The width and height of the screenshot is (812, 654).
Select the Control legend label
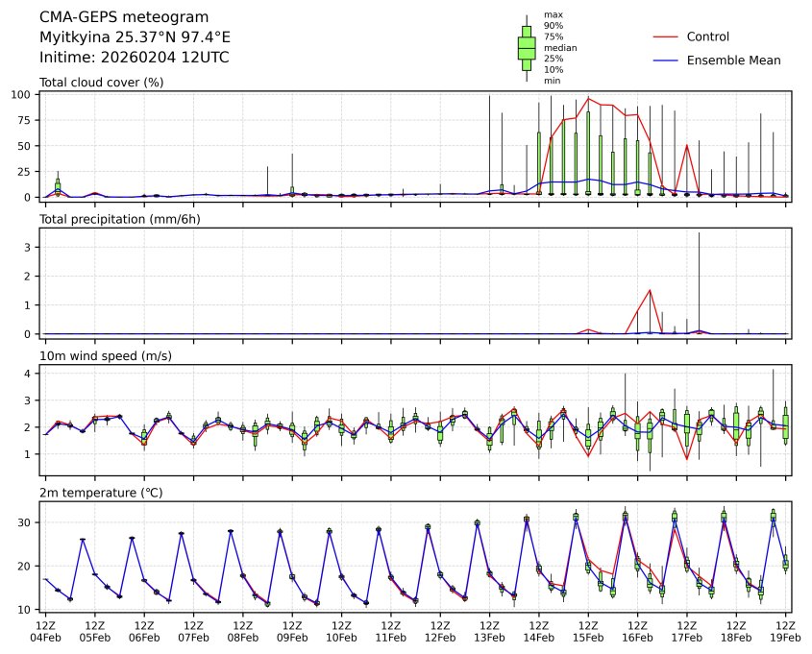707,36
